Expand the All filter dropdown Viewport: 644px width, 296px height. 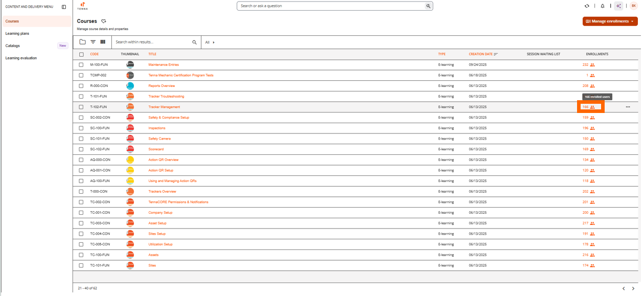click(210, 42)
